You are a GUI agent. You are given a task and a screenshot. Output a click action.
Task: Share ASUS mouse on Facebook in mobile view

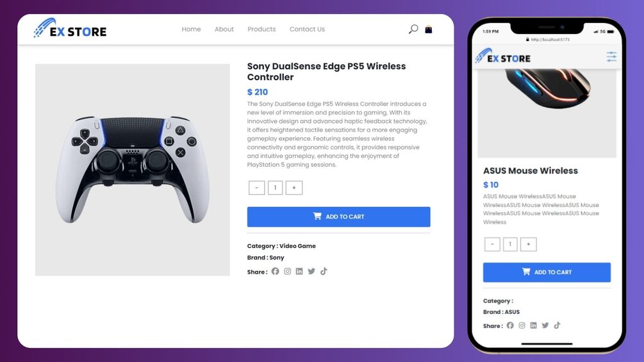tap(510, 325)
